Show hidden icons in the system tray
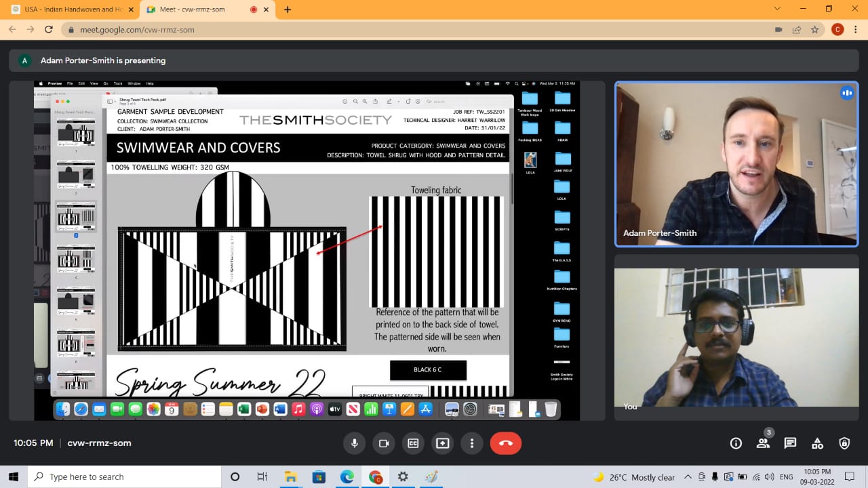 click(688, 477)
